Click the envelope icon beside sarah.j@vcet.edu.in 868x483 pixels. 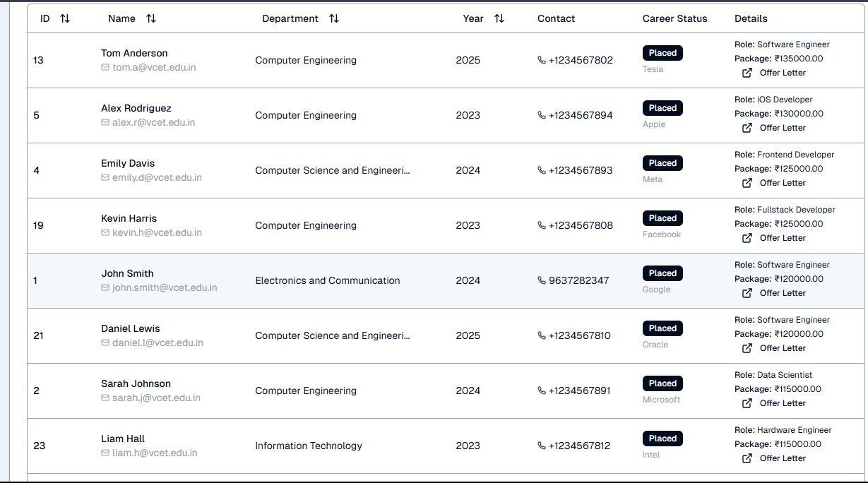(105, 398)
